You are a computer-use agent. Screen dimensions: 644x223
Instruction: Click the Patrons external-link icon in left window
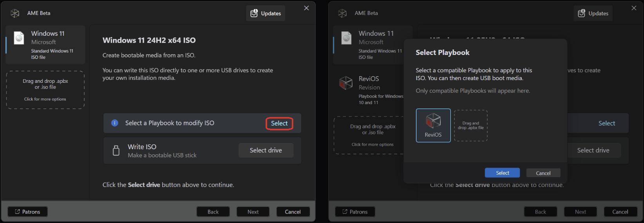(x=17, y=212)
